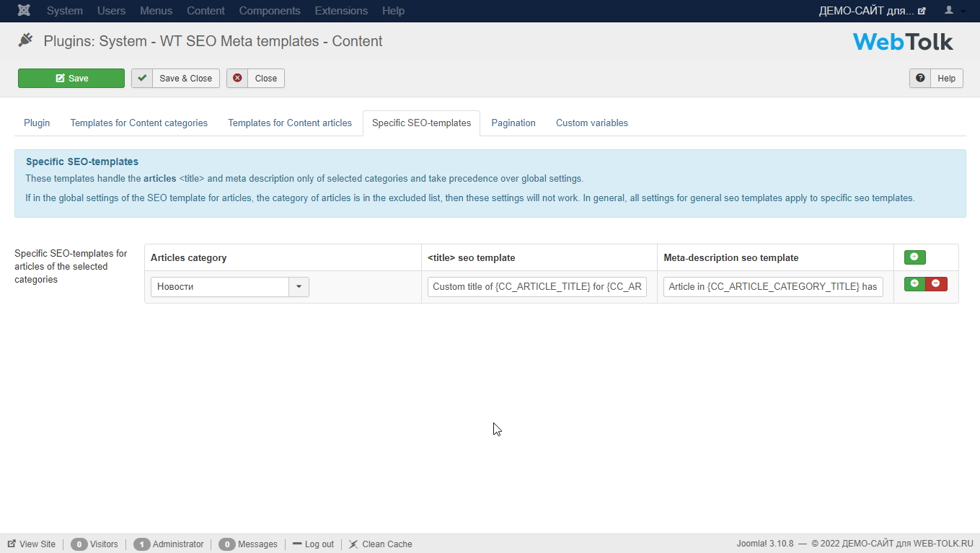Click the Save & Close button
980x553 pixels.
175,79
